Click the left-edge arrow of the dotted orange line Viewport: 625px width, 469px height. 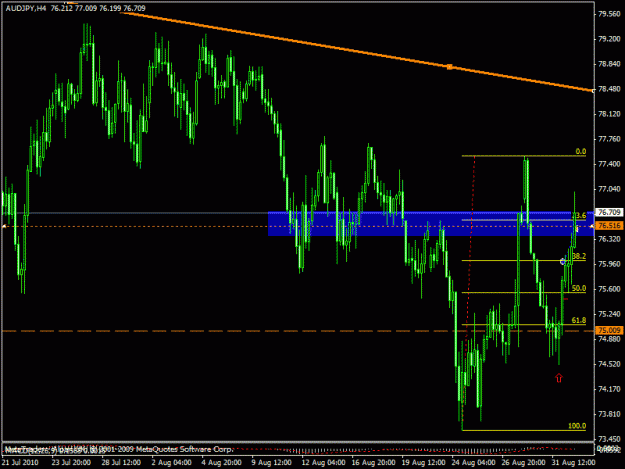pos(4,226)
